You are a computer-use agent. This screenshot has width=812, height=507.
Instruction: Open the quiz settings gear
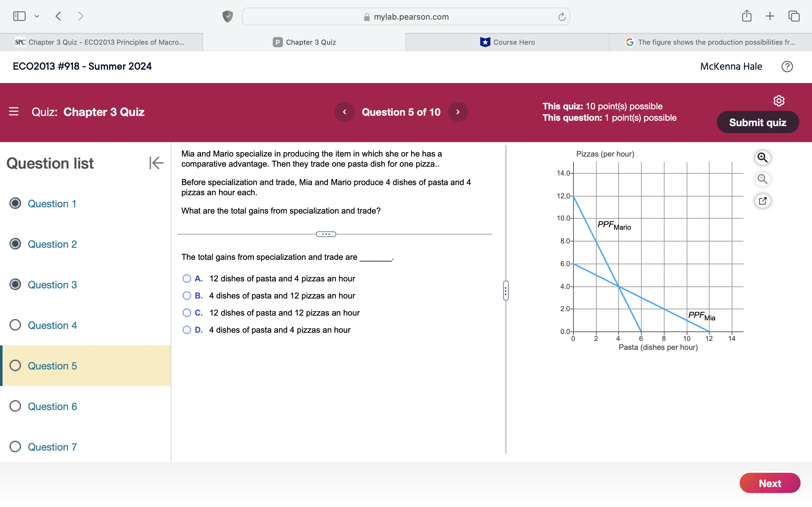[x=779, y=100]
